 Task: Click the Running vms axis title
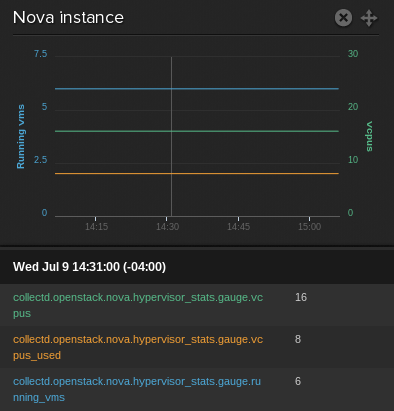click(x=21, y=136)
